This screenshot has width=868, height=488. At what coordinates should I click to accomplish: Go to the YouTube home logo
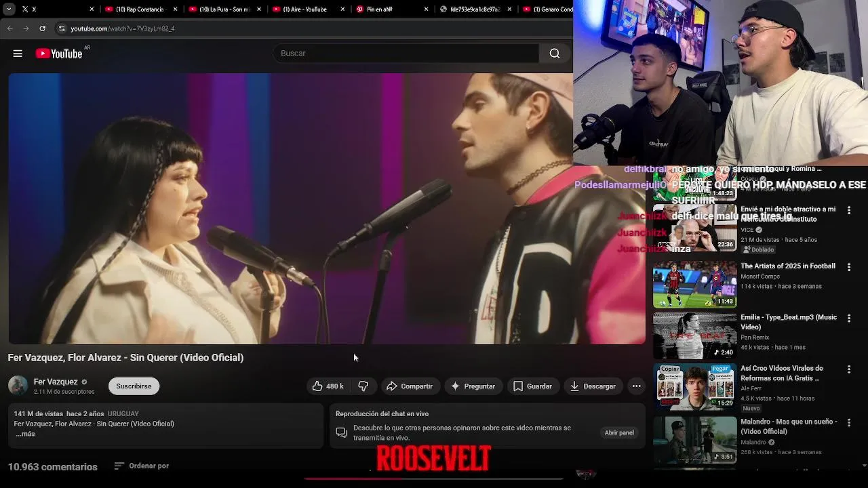[x=59, y=54]
